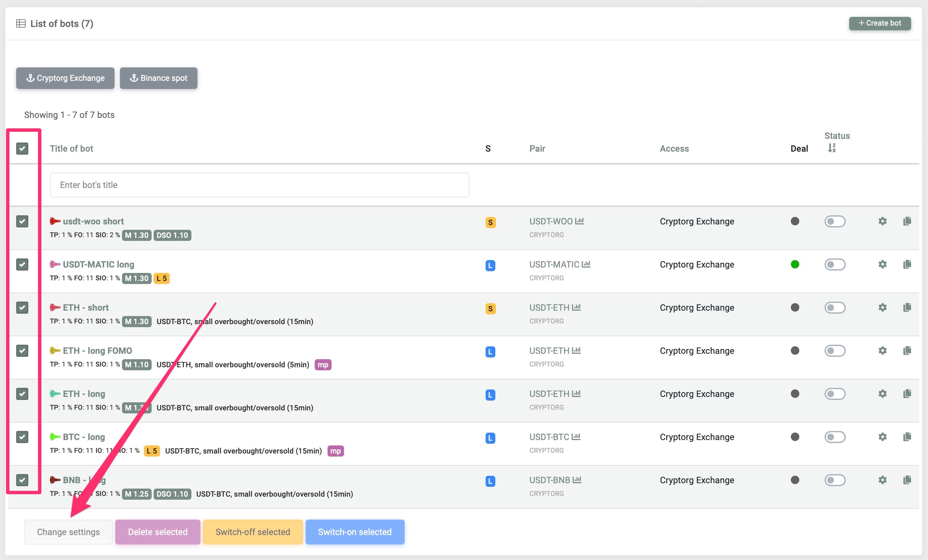The image size is (928, 560).
Task: Enable the USDT-MATIC long status switch
Action: [x=835, y=265]
